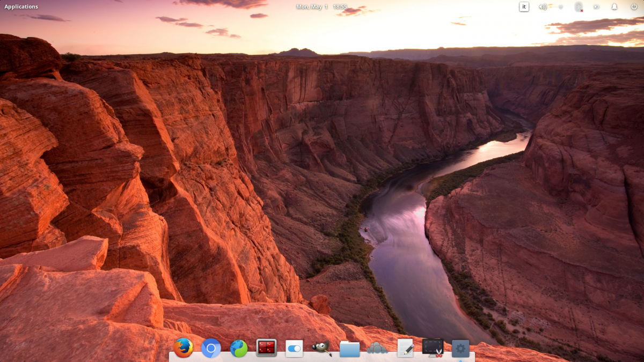Open the notifications bell menu
The width and height of the screenshot is (644, 362).
tap(614, 7)
